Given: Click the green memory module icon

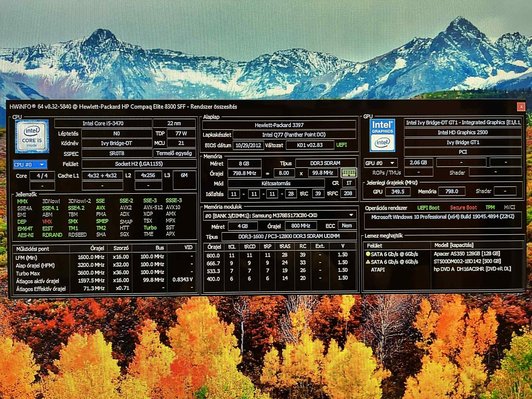Looking at the screenshot, I should click(348, 173).
